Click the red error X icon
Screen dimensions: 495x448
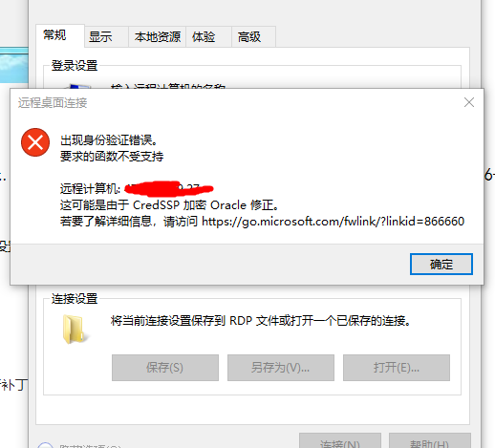[35, 142]
